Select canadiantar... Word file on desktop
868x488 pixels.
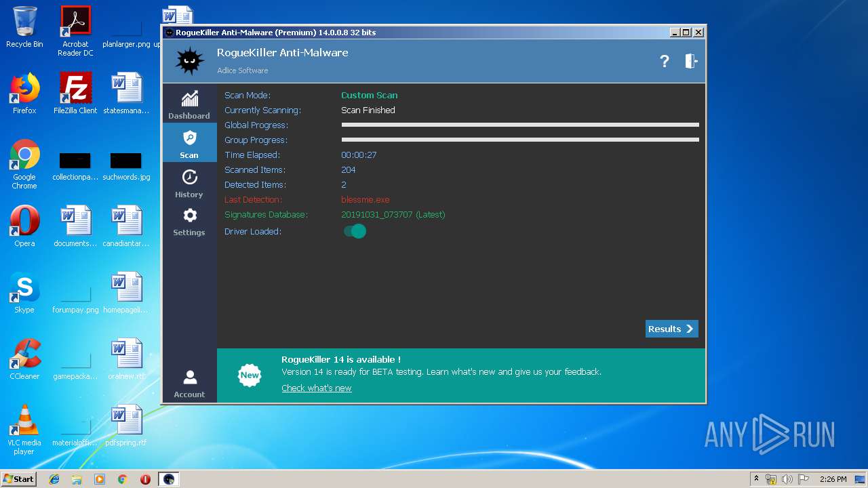coord(126,226)
